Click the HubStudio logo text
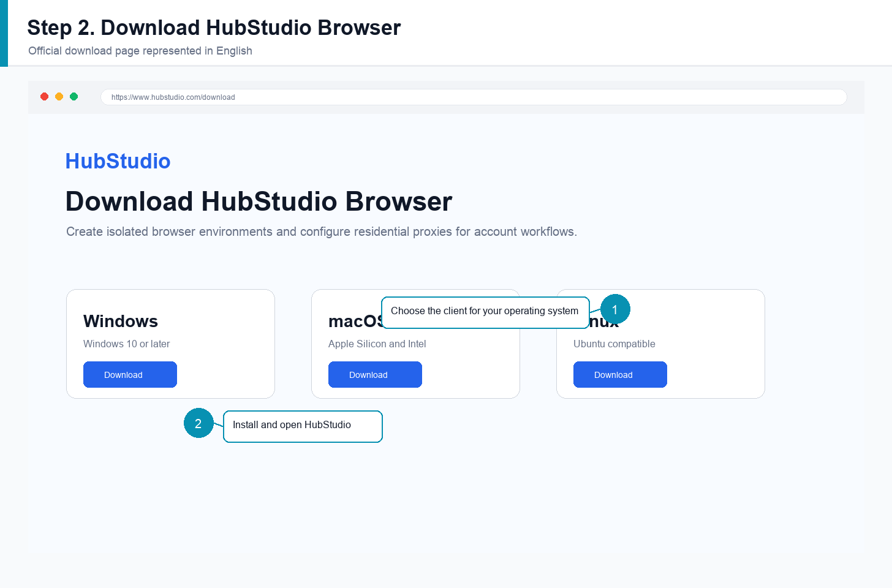 (118, 161)
